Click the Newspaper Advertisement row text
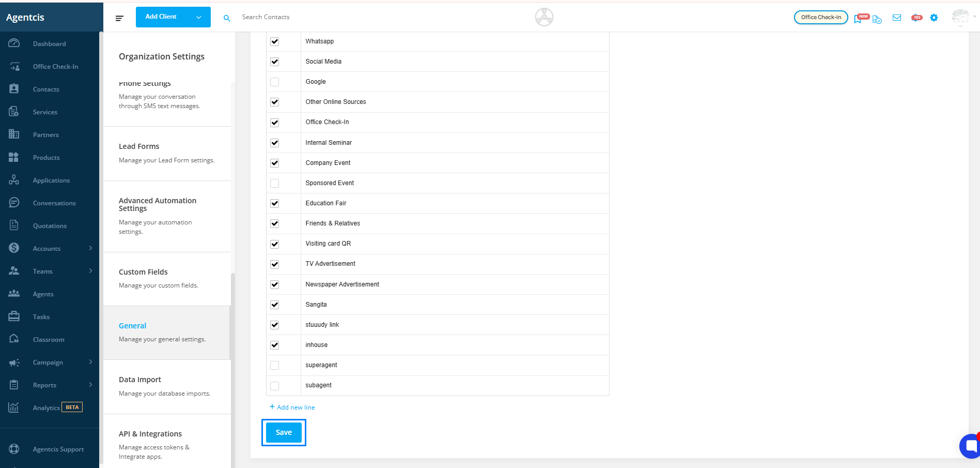Viewport: 980px width, 468px height. [342, 284]
